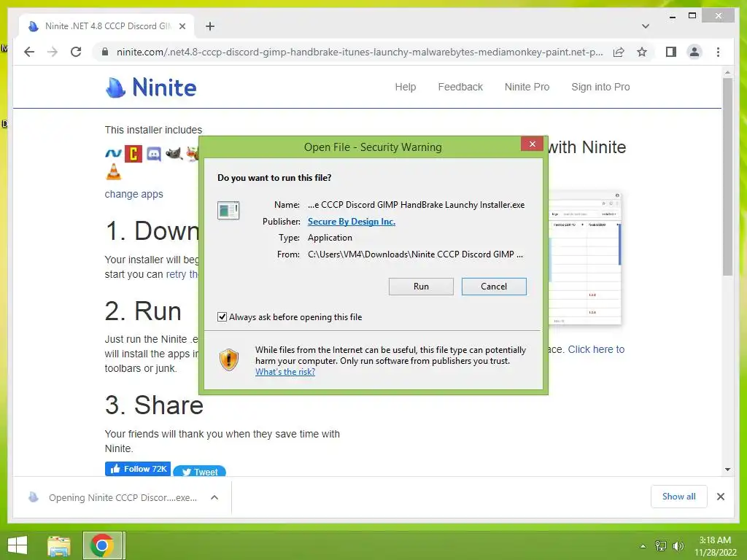Click Sign into Pro

pos(600,87)
